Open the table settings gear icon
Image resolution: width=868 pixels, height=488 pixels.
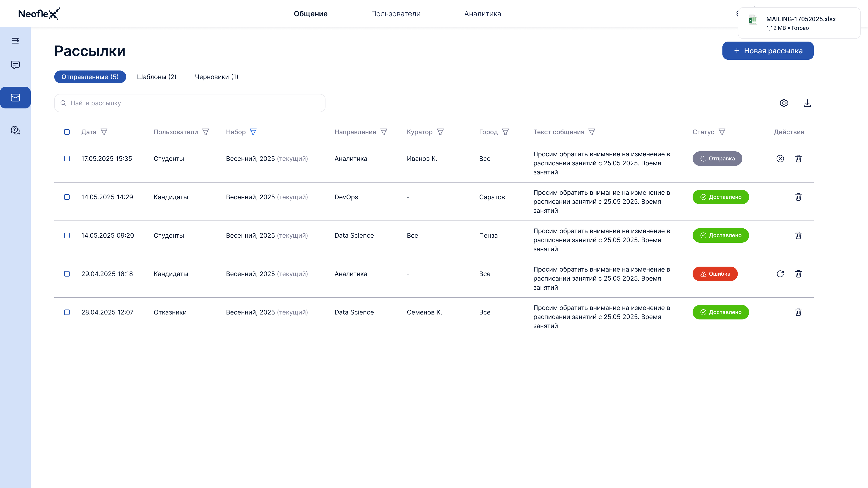(x=784, y=103)
